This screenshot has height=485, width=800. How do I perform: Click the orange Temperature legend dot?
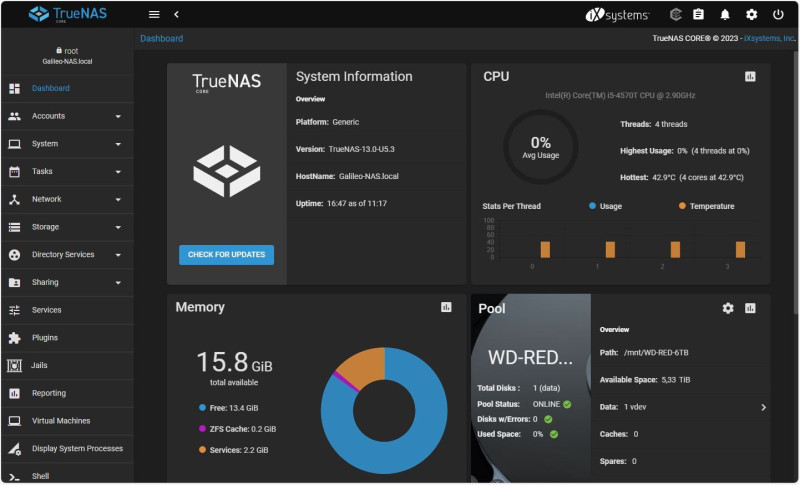pyautogui.click(x=682, y=206)
